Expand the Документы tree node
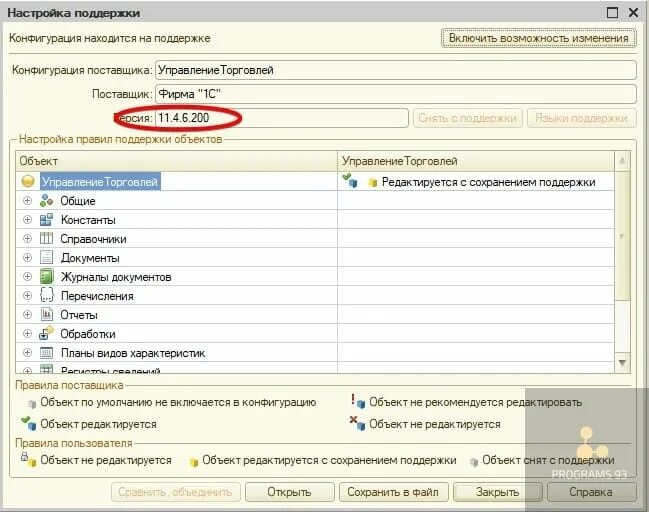Image resolution: width=649 pixels, height=512 pixels. pyautogui.click(x=27, y=257)
